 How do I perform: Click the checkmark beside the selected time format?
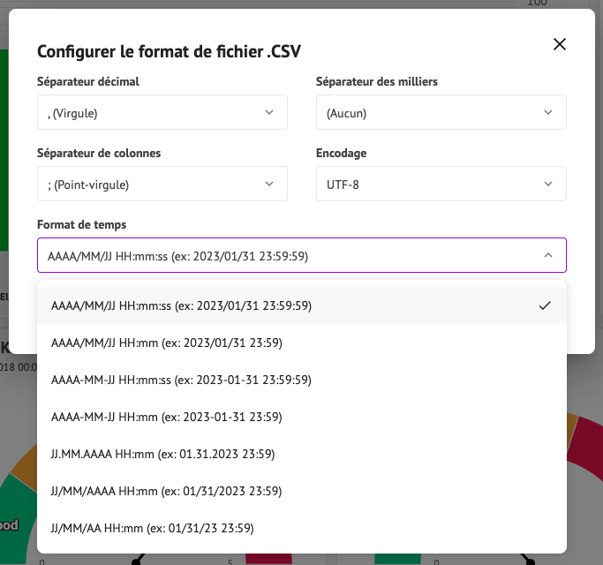tap(544, 306)
